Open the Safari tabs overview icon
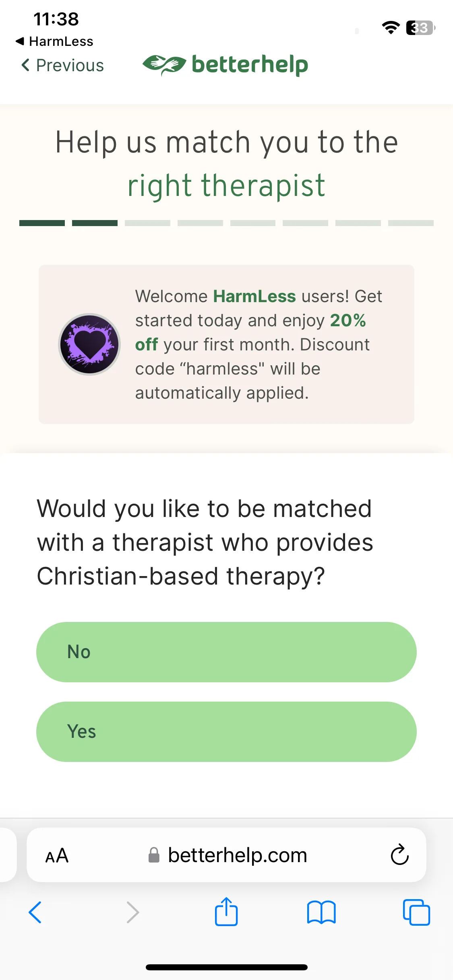The image size is (453, 980). 416,912
